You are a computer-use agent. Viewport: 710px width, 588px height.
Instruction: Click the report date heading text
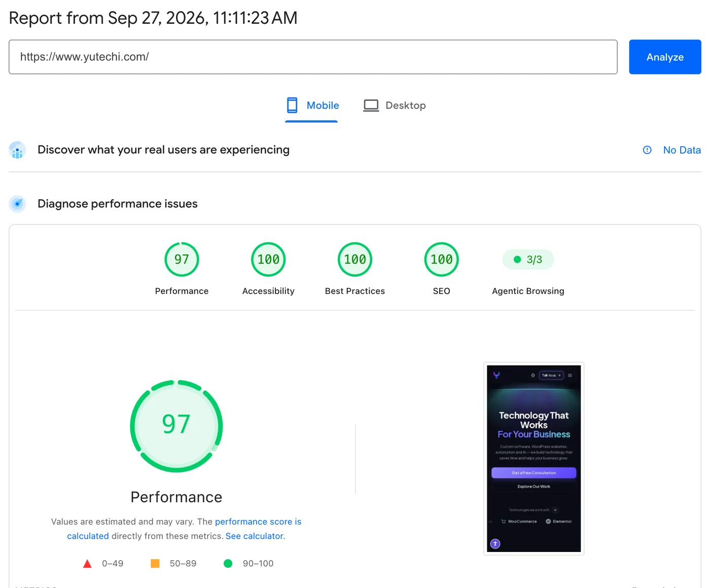click(x=153, y=18)
